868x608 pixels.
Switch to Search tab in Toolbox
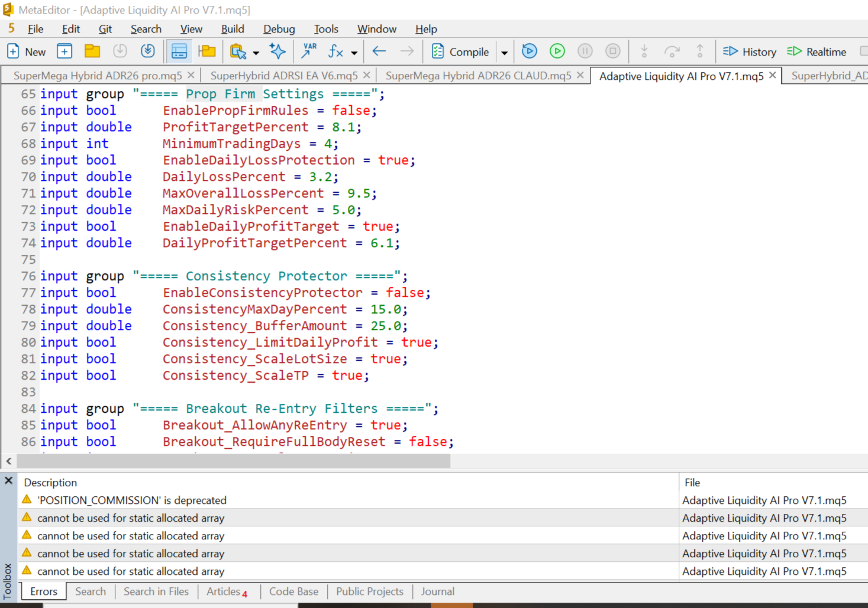pyautogui.click(x=91, y=591)
